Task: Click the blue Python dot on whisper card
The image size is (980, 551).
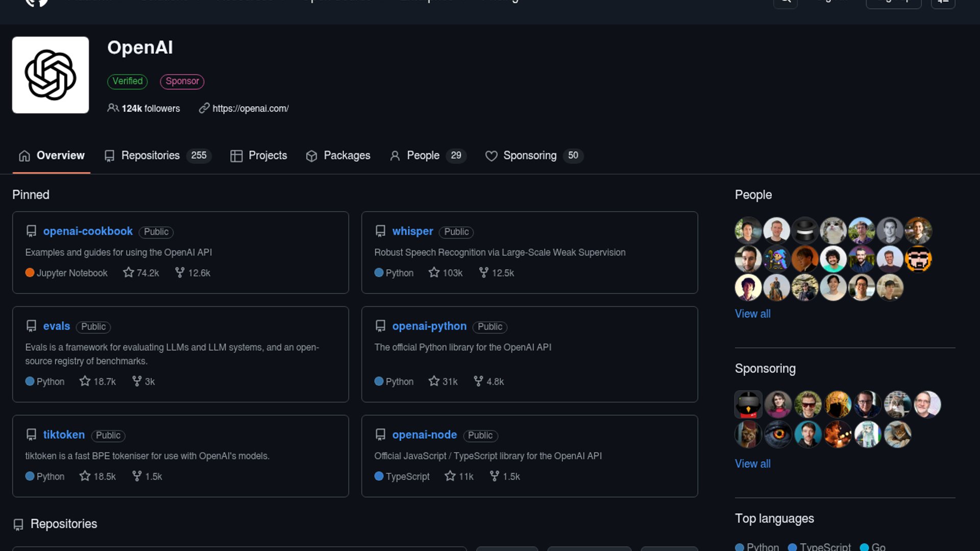Action: (379, 273)
